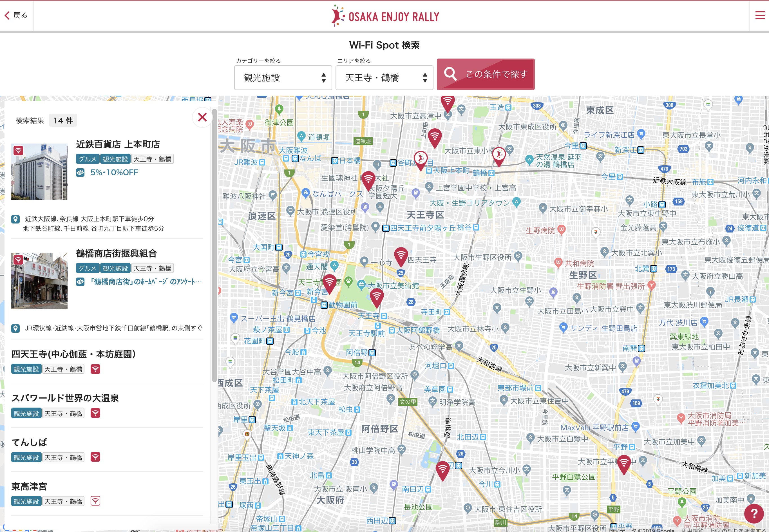Viewport: 769px width, 532px height.
Task: Click the 大阪市立美術館 museum marker
Action: coord(361,284)
